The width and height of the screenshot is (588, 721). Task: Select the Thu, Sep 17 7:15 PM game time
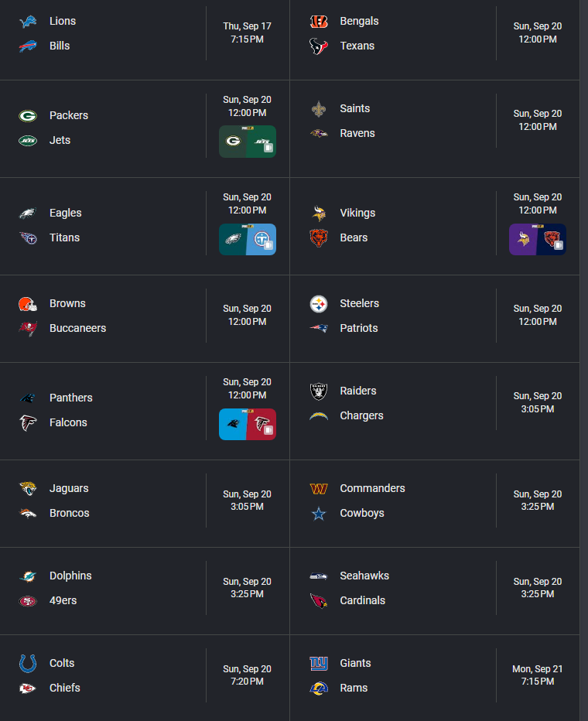coord(248,32)
